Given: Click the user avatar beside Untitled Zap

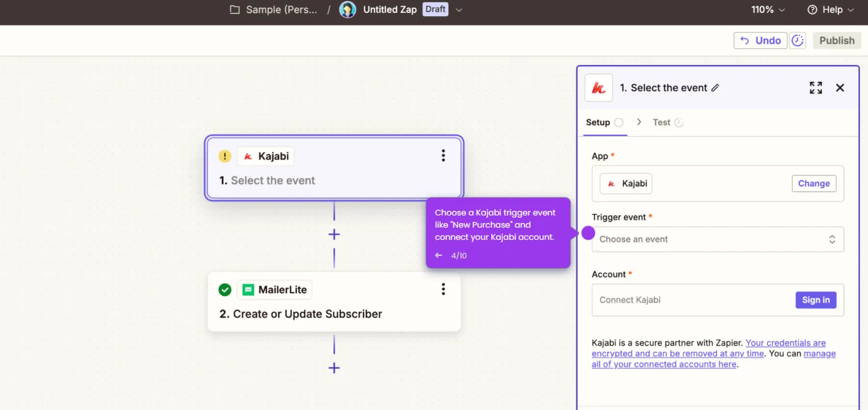Looking at the screenshot, I should [347, 10].
